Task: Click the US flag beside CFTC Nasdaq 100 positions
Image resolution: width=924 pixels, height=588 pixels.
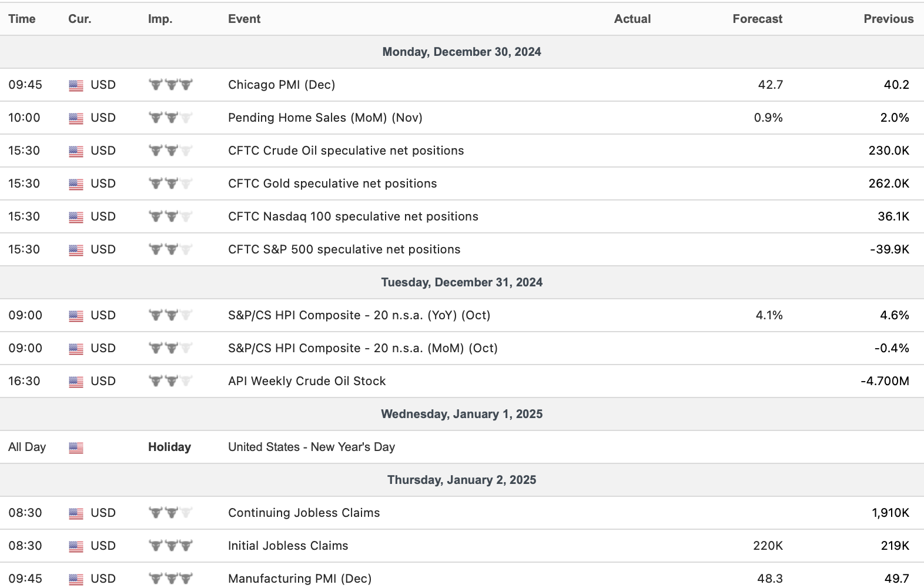Action: point(76,217)
